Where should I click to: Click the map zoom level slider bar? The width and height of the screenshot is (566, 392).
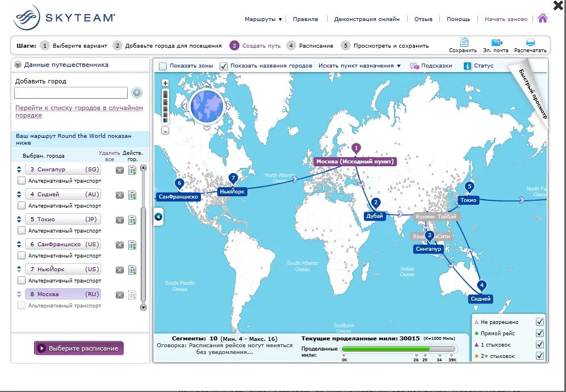[165, 107]
